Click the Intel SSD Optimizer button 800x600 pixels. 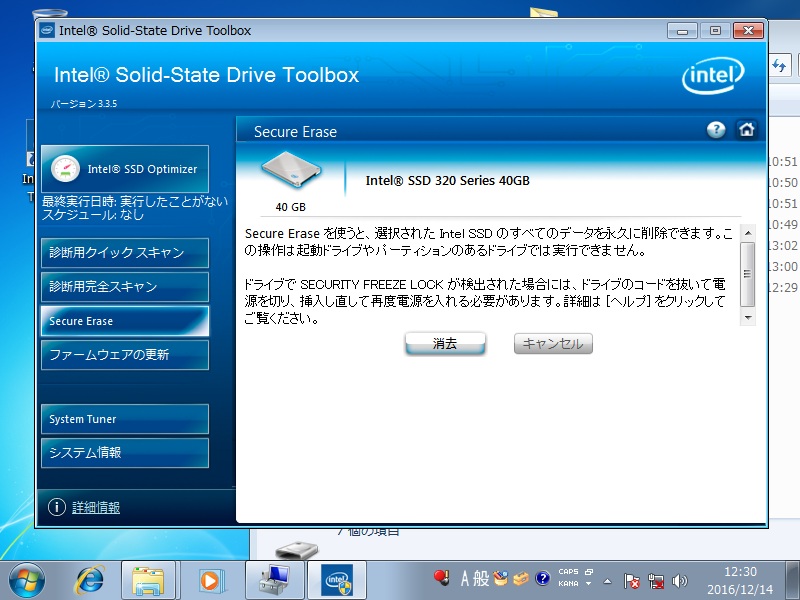point(125,169)
